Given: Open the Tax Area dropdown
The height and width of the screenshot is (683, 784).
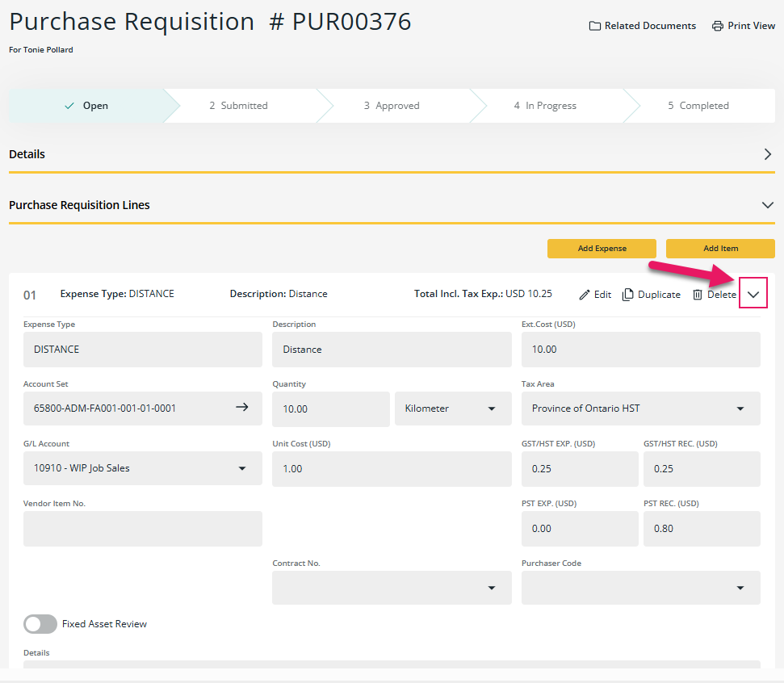Looking at the screenshot, I should [640, 409].
